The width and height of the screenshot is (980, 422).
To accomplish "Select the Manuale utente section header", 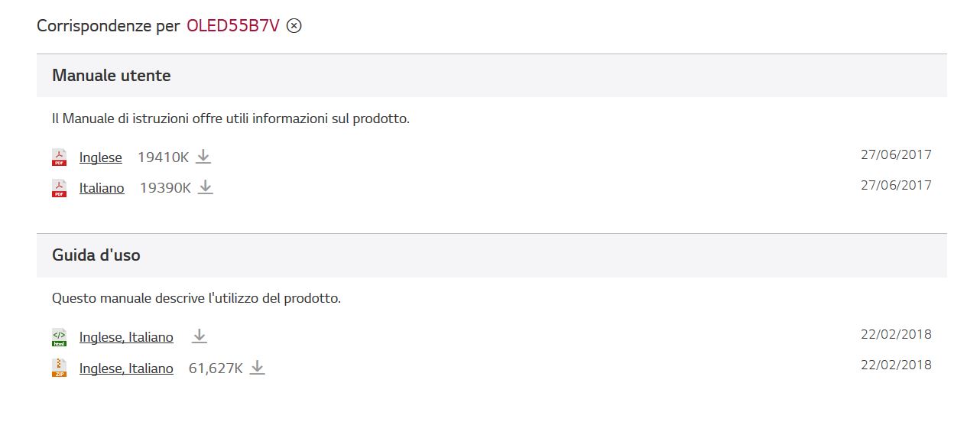I will pos(492,76).
